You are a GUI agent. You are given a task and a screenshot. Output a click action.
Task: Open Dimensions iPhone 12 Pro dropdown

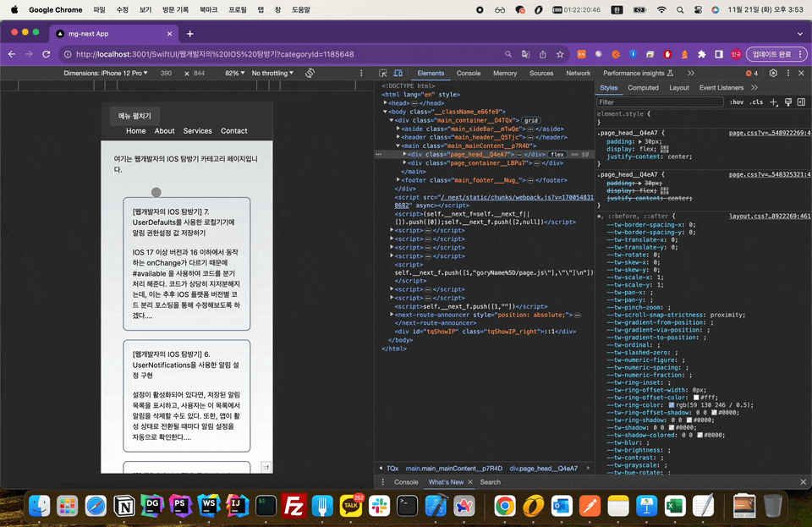(x=106, y=74)
